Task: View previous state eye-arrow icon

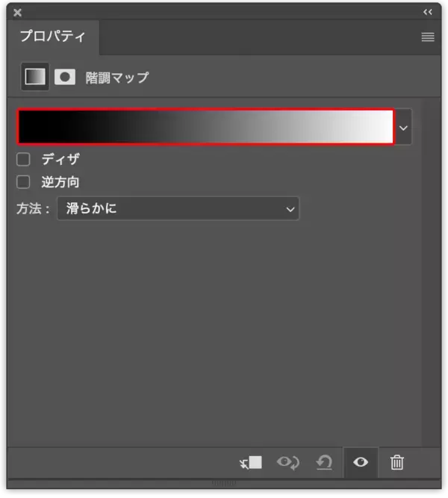Action: [288, 462]
